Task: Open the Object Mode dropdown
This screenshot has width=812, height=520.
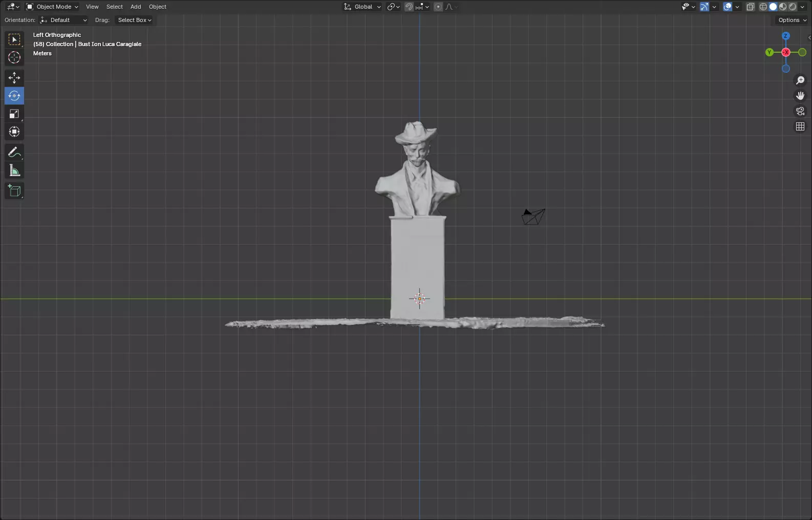Action: 52,7
